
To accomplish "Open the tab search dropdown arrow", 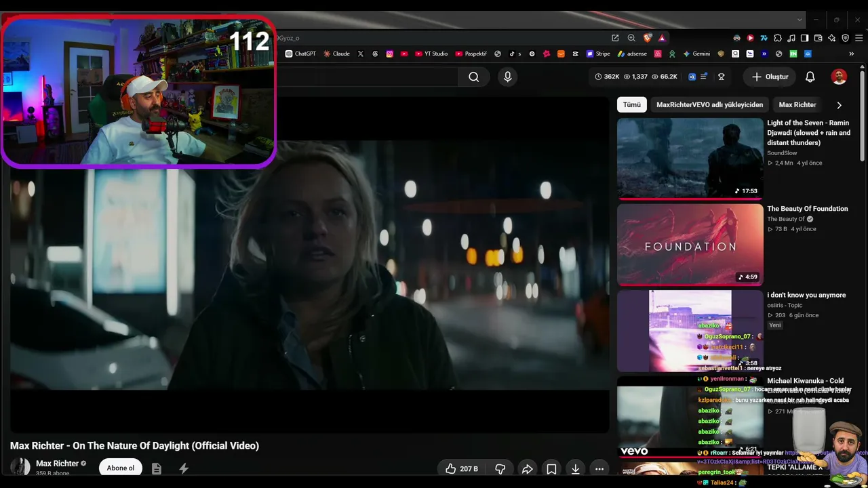I will click(800, 20).
